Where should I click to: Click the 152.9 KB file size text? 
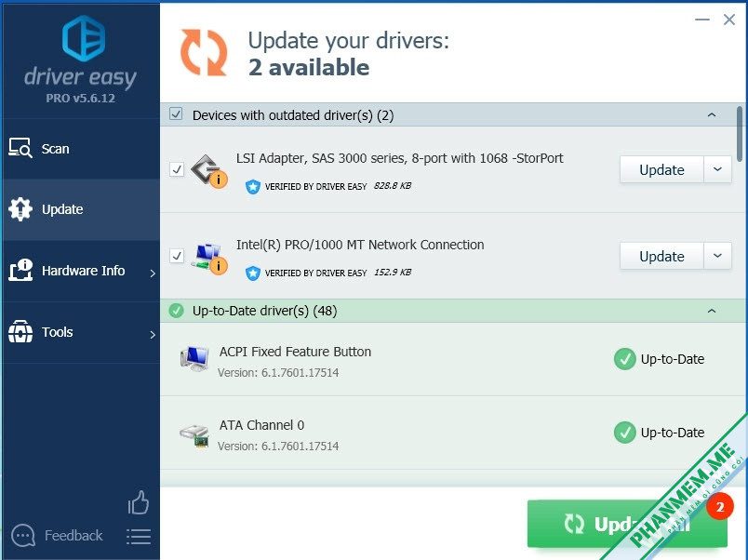pos(392,273)
